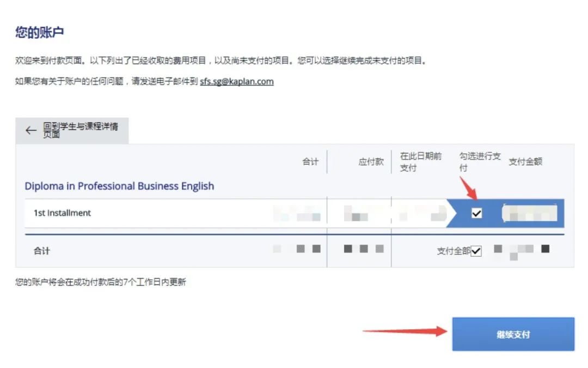This screenshot has width=588, height=368.
Task: Enable the 支付全部 checkbox
Action: [x=476, y=251]
